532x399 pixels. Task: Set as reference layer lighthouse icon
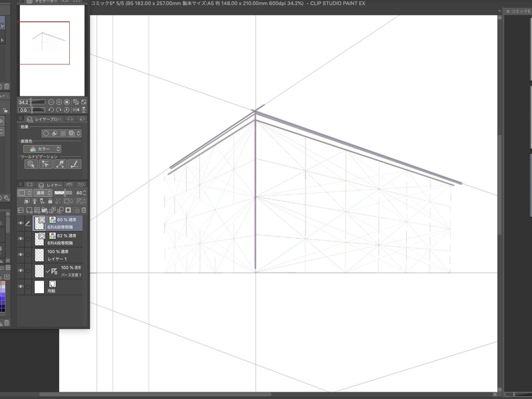click(x=34, y=201)
